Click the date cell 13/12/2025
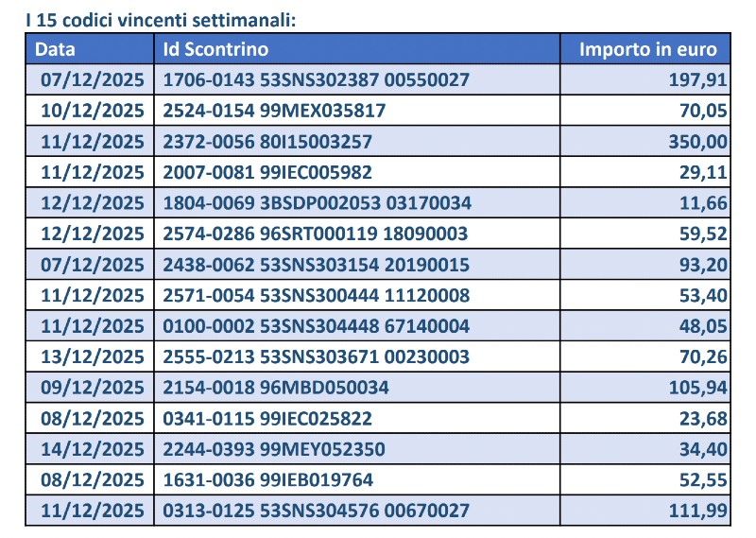 pyautogui.click(x=93, y=356)
